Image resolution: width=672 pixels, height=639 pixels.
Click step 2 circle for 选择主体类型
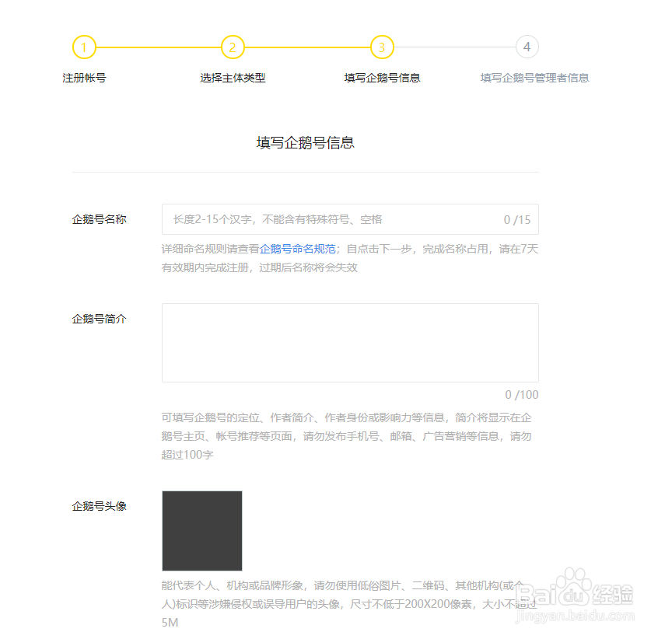pos(233,47)
